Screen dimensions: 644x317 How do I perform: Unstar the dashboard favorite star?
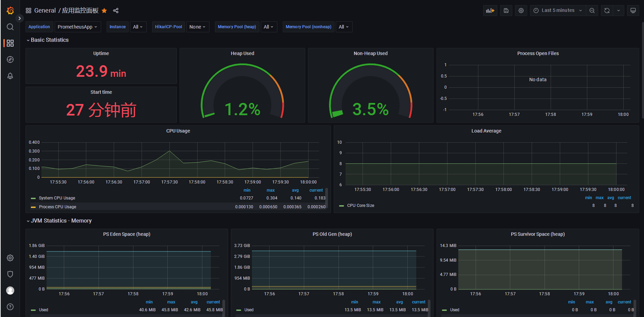click(104, 11)
